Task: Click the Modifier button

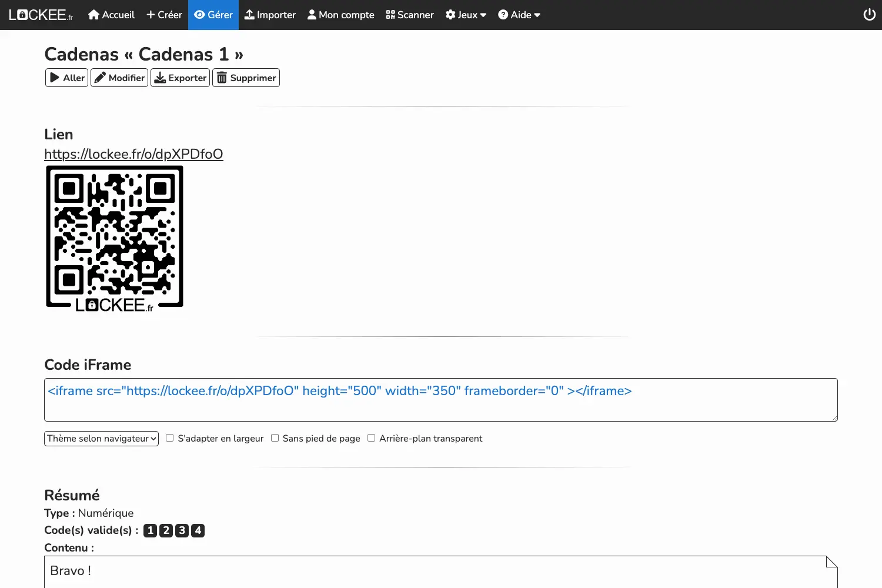Action: pos(119,78)
